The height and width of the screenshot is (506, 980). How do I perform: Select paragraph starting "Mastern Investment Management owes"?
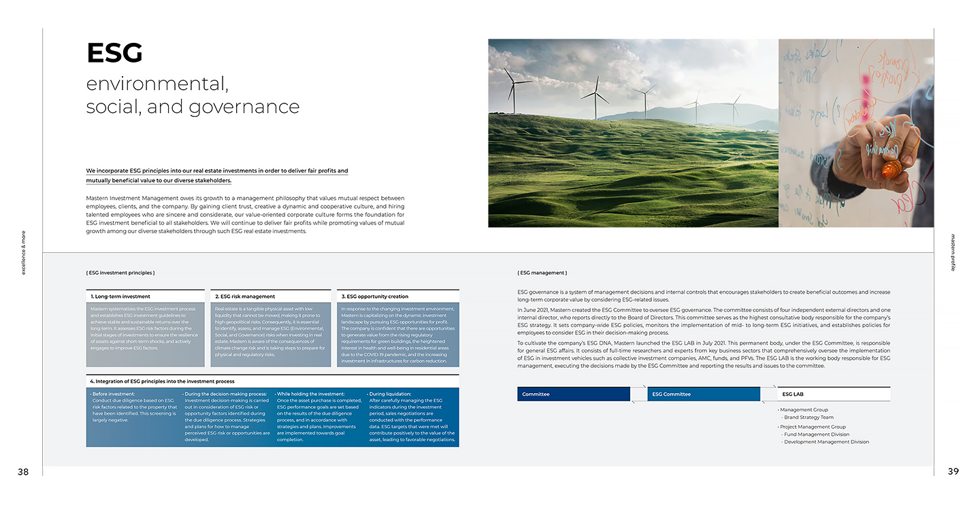point(245,214)
